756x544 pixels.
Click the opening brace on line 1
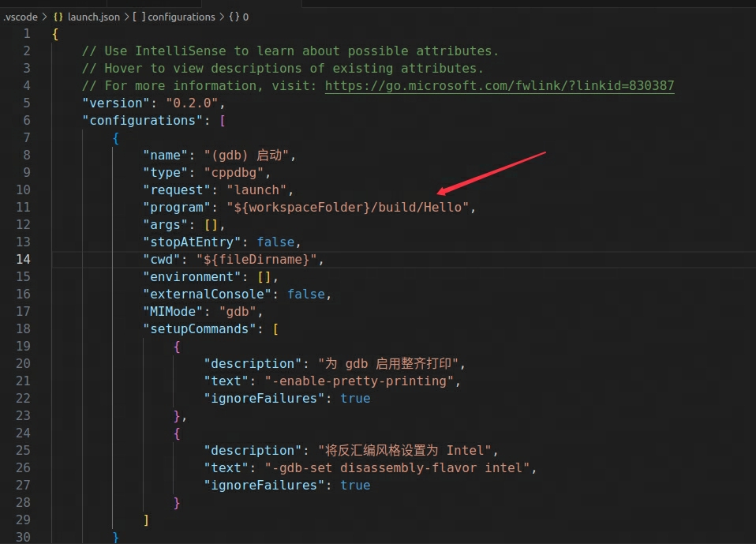click(x=55, y=34)
